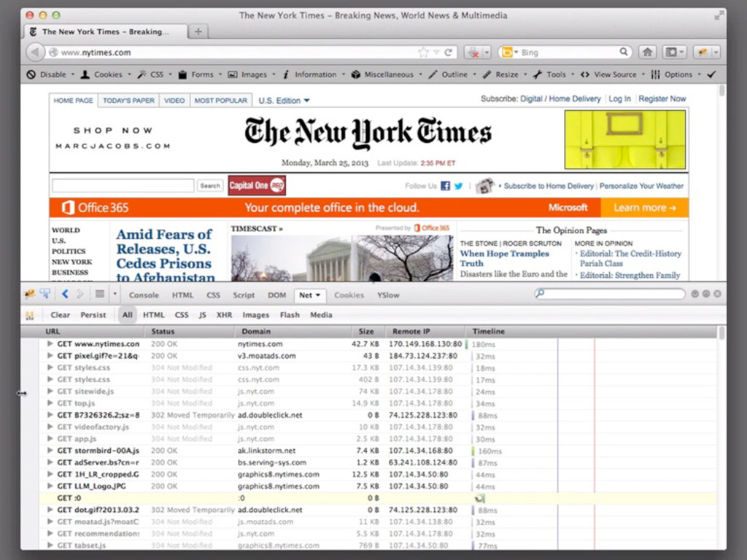Open the Tools developer toolbar menu

pos(554,74)
